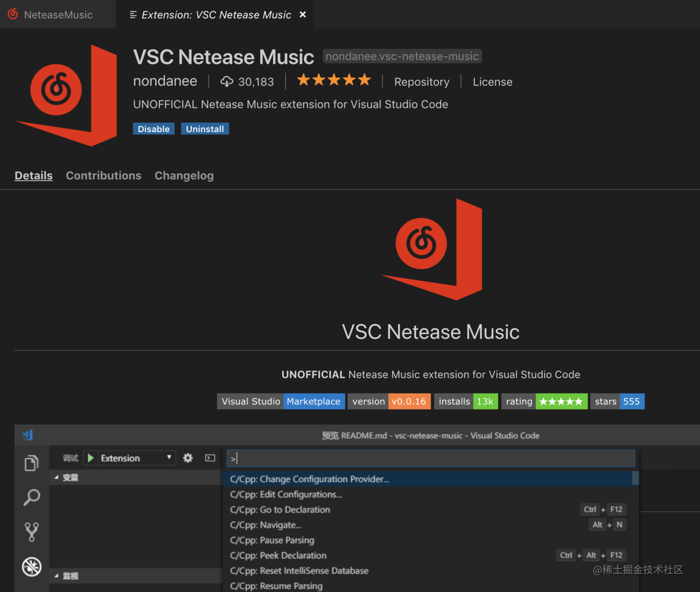Viewport: 700px width, 592px height.
Task: Select C/Cpp: Reset IntelliSense Database
Action: pyautogui.click(x=427, y=571)
